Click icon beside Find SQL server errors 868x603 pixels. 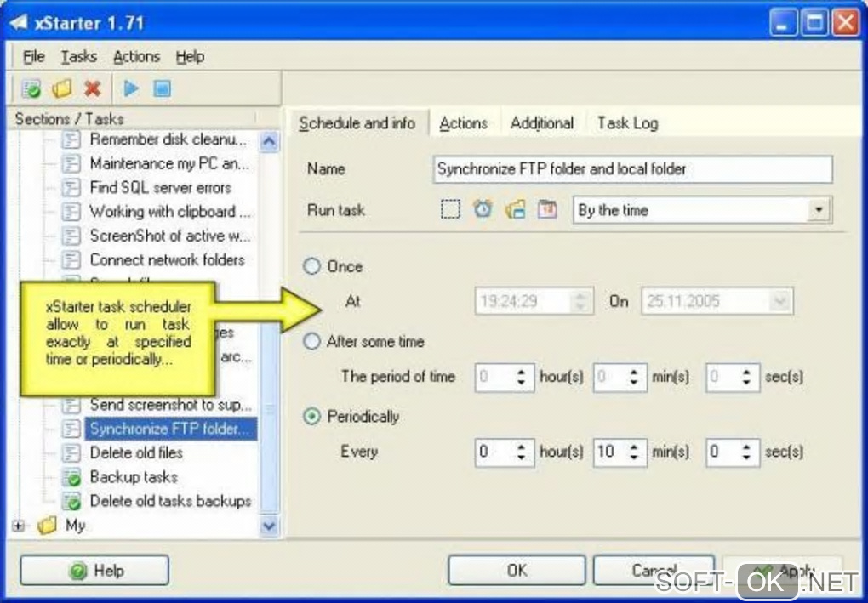click(71, 188)
